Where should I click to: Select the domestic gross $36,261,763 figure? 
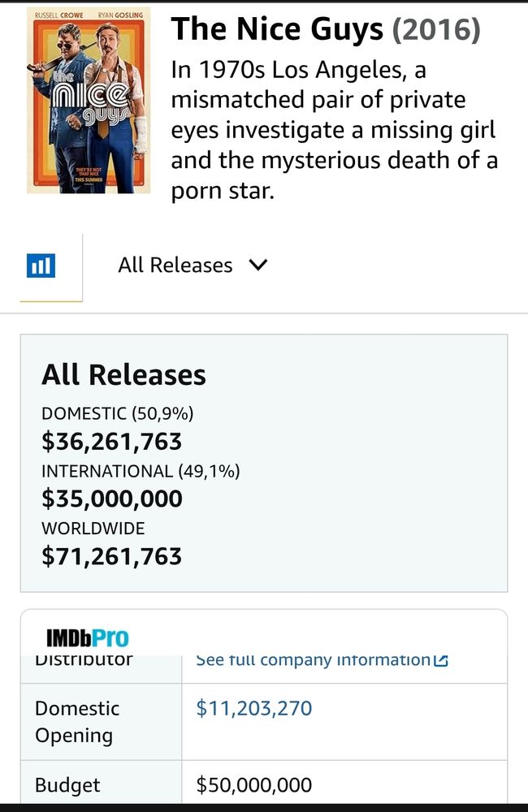coord(111,441)
